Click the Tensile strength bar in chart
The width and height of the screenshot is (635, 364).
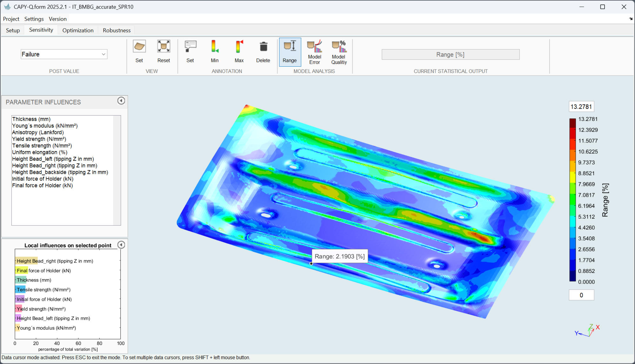tap(20, 289)
